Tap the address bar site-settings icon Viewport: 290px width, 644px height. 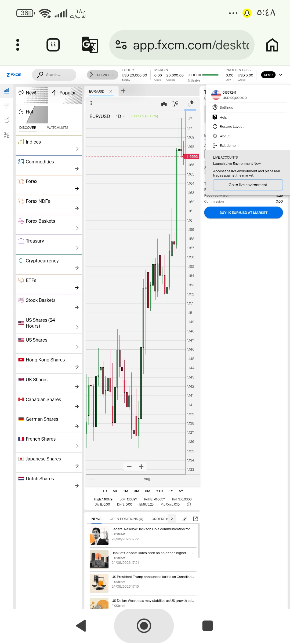coord(121,45)
